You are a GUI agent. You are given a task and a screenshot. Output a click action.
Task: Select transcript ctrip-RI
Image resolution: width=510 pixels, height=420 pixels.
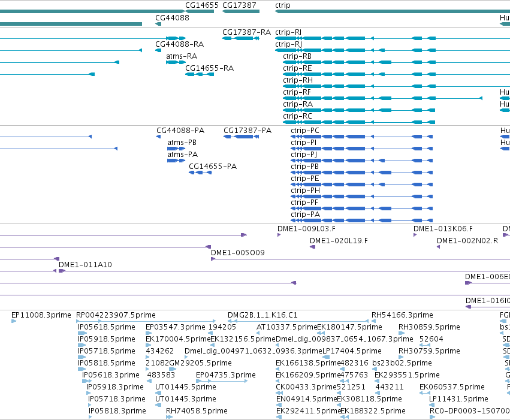point(288,32)
